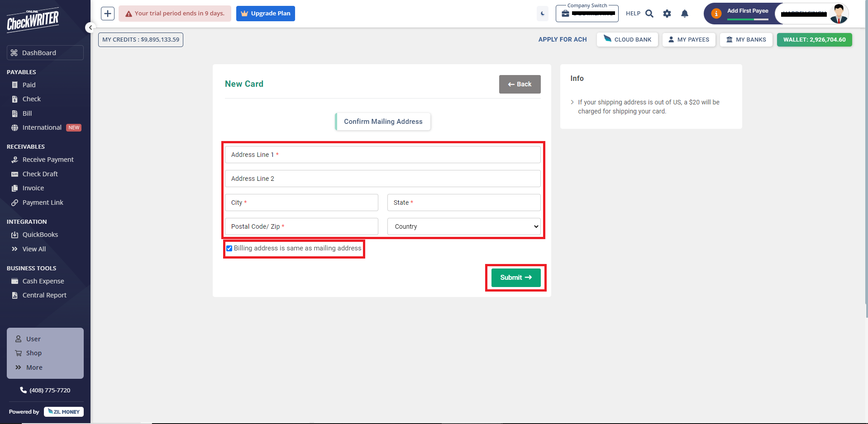
Task: Open notifications bell icon
Action: pyautogui.click(x=685, y=14)
